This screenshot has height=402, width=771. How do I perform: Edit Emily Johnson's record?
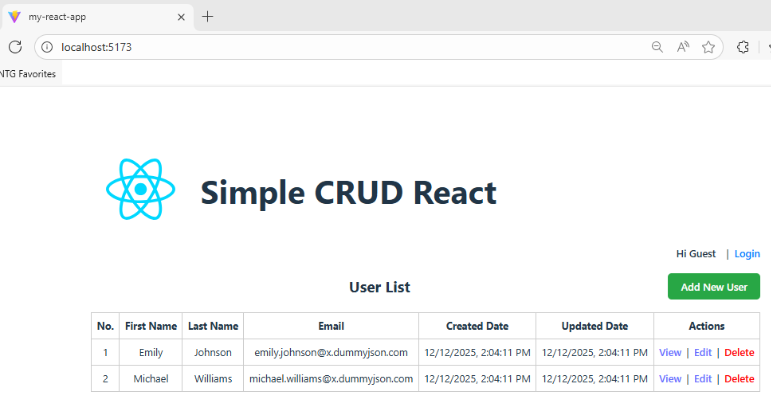click(x=703, y=352)
